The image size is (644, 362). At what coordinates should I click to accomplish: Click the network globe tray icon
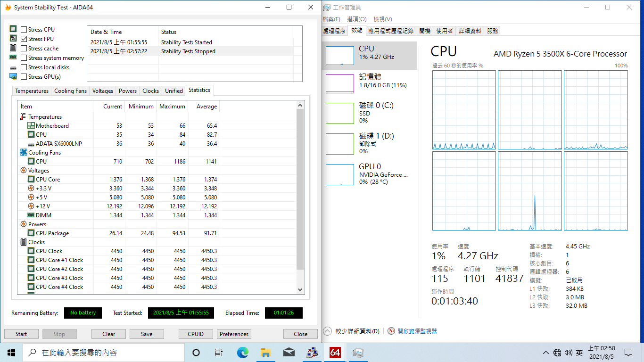(557, 353)
